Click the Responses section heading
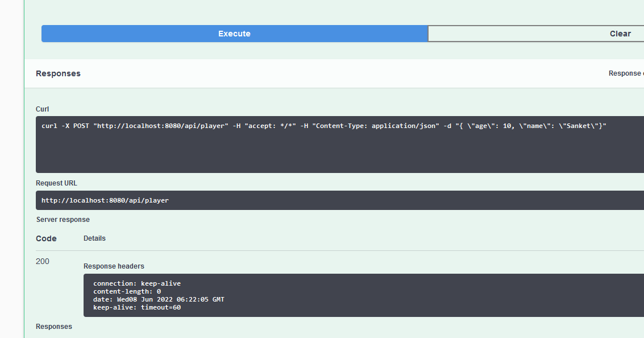 pos(58,73)
